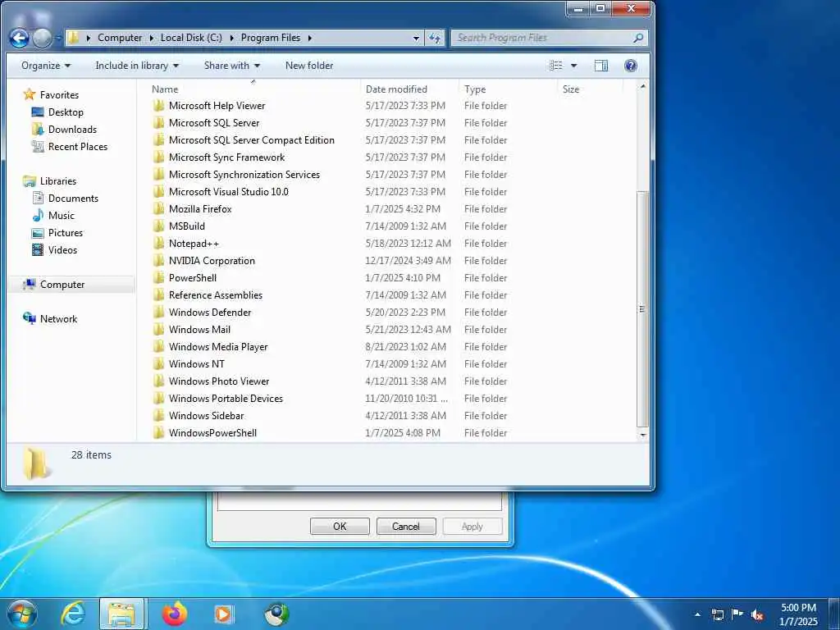Click the scrollbar up arrow

tap(643, 86)
